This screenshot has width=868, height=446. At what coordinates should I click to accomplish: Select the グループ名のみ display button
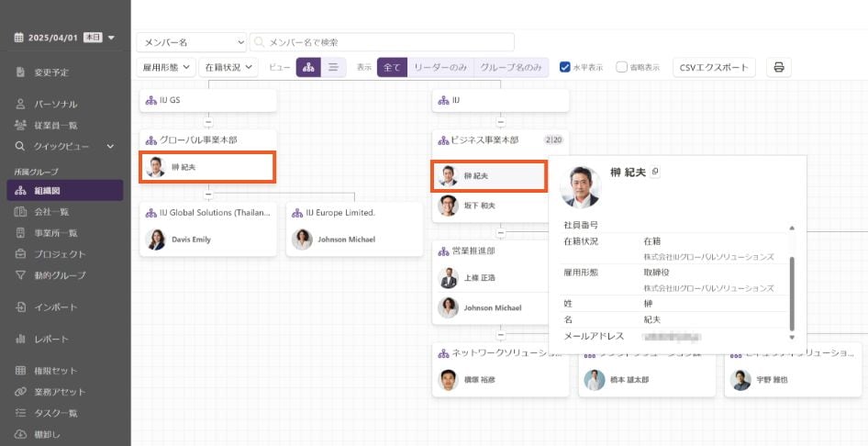pyautogui.click(x=511, y=67)
